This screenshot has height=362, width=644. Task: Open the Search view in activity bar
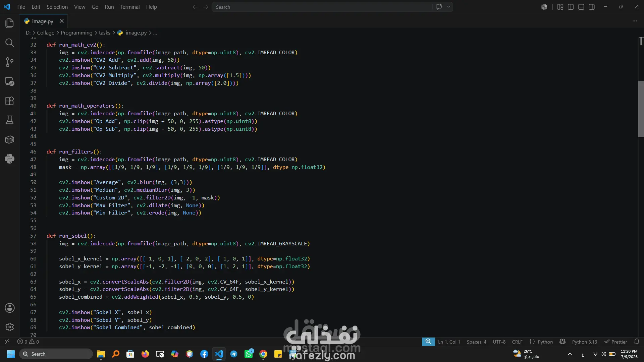tap(9, 43)
